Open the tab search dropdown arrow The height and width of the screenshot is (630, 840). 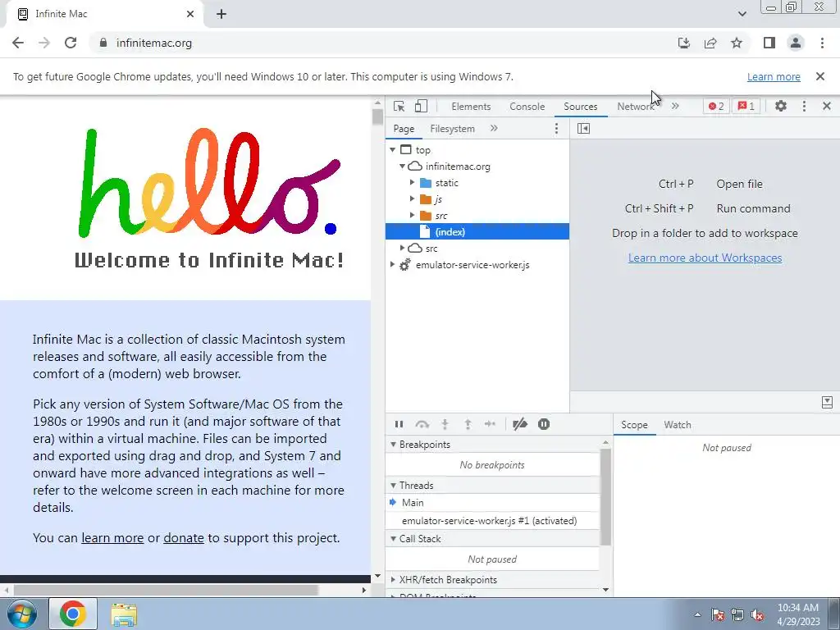(x=742, y=14)
